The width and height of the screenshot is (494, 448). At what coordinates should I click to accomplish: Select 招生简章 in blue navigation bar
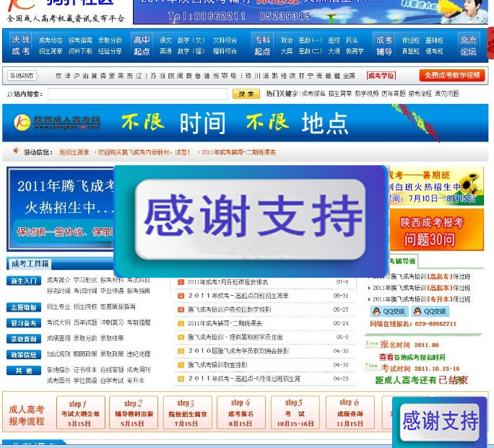coord(51,51)
